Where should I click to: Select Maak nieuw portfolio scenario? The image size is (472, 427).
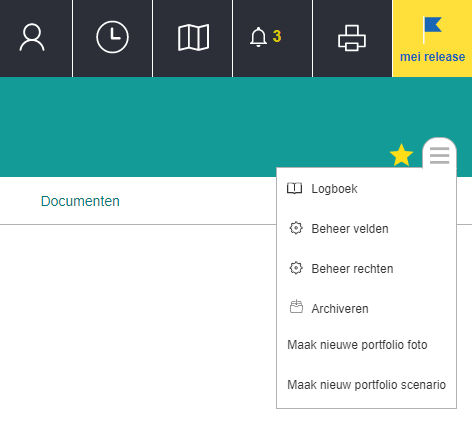(367, 385)
